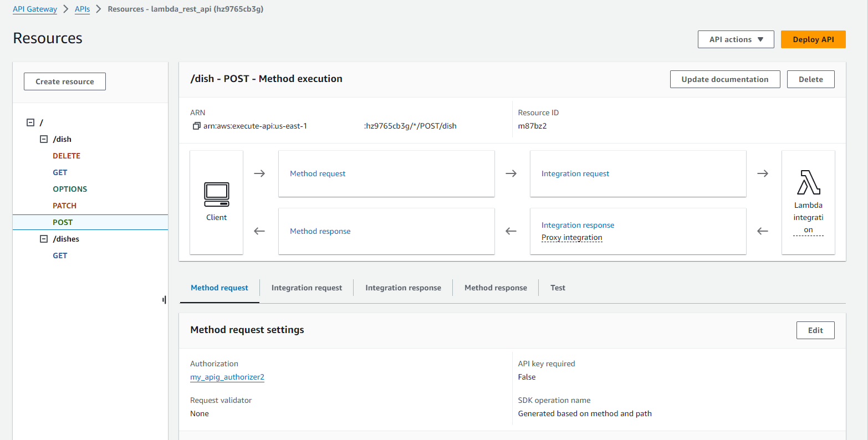Select GET method under /dishes
The width and height of the screenshot is (868, 440).
pyautogui.click(x=60, y=255)
